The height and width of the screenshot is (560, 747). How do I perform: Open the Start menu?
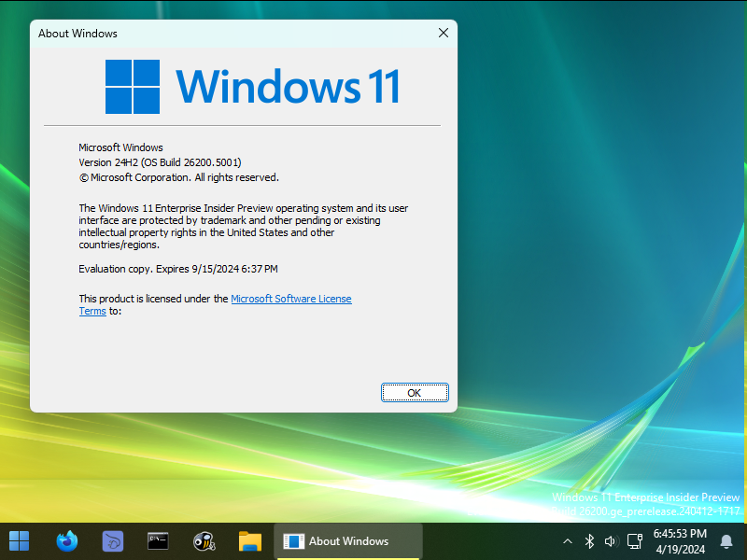[x=19, y=541]
